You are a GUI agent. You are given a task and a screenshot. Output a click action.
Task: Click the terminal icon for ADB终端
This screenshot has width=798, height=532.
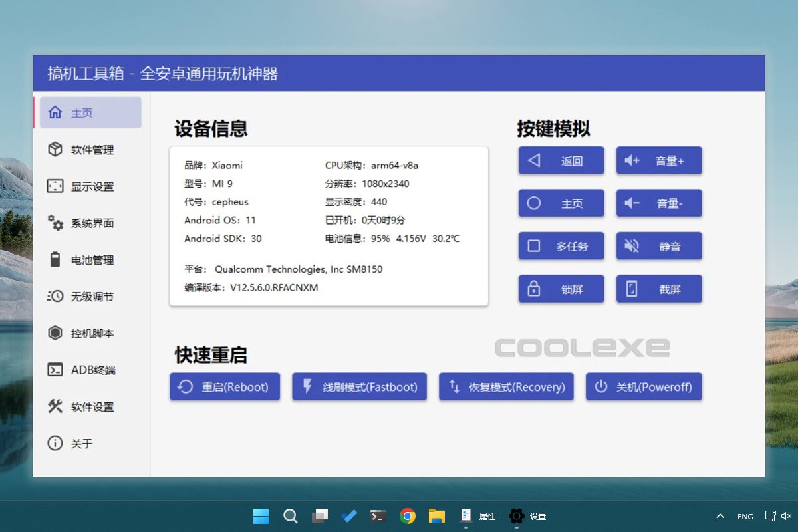[x=55, y=370]
